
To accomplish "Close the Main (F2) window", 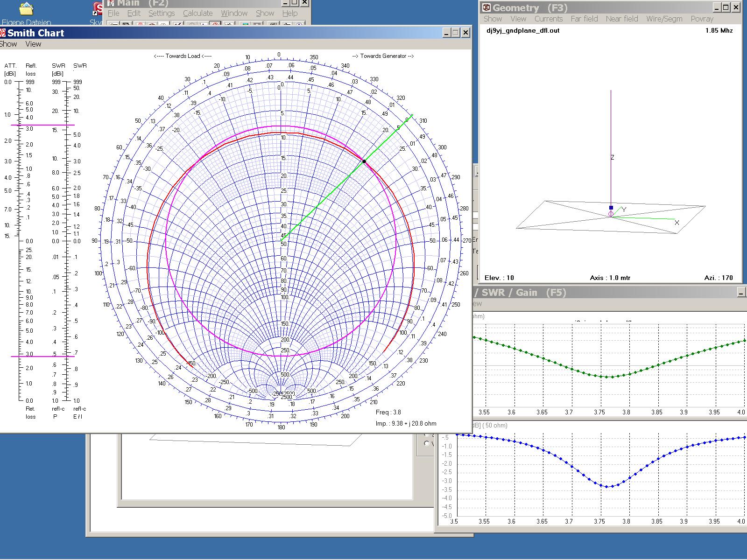I will [304, 3].
